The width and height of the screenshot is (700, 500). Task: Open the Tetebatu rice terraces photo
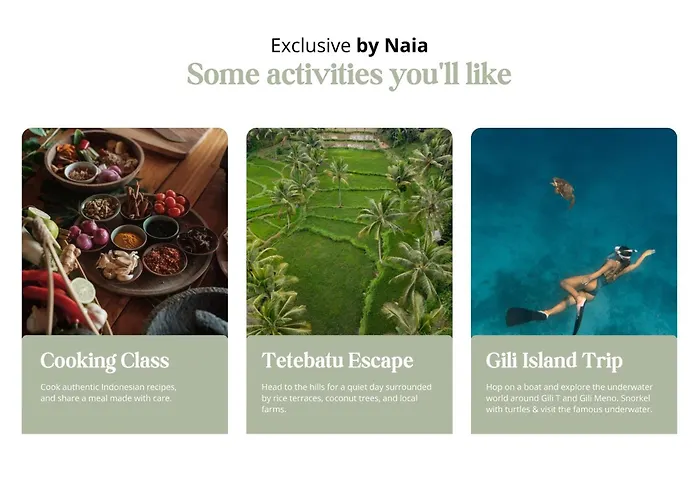point(349,231)
